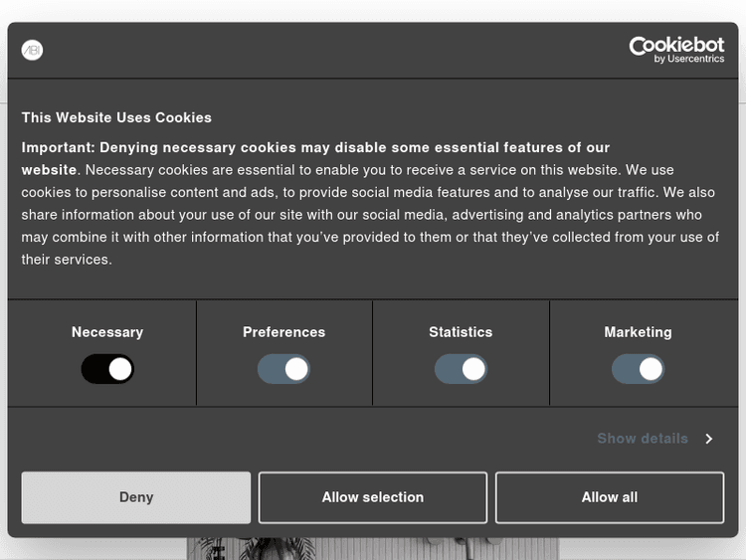Image resolution: width=746 pixels, height=560 pixels.
Task: Disable the Preferences cookies toggle
Action: pos(284,370)
